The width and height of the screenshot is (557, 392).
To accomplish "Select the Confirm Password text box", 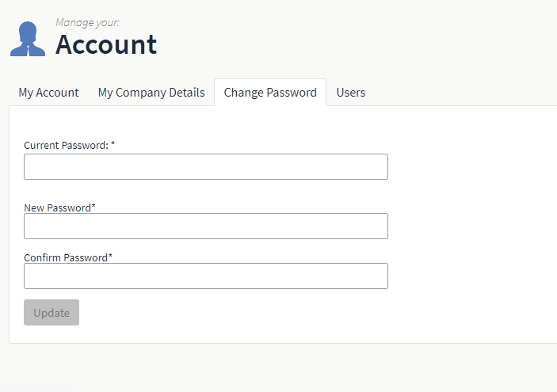I will click(206, 276).
